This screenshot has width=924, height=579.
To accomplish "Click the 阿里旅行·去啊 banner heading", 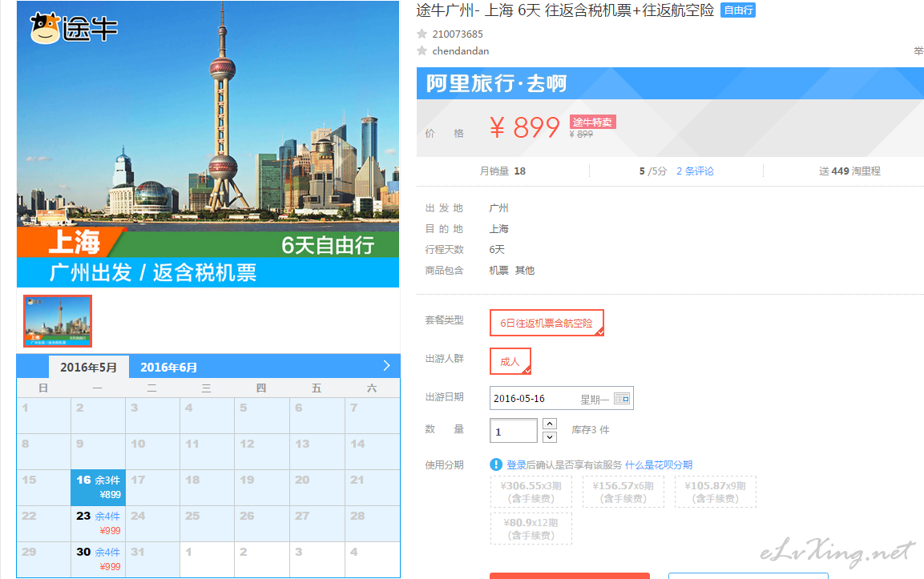I will click(x=496, y=83).
